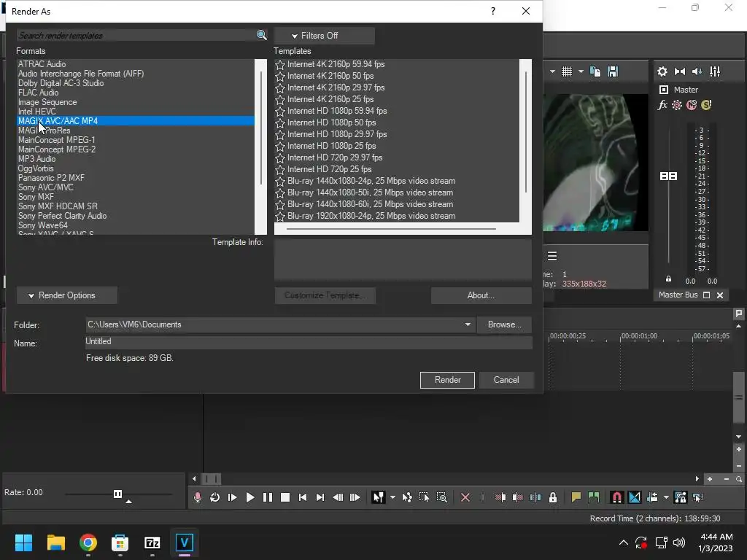Image resolution: width=747 pixels, height=560 pixels.
Task: Toggle Lock Envelopes to Events icon
Action: point(681,497)
